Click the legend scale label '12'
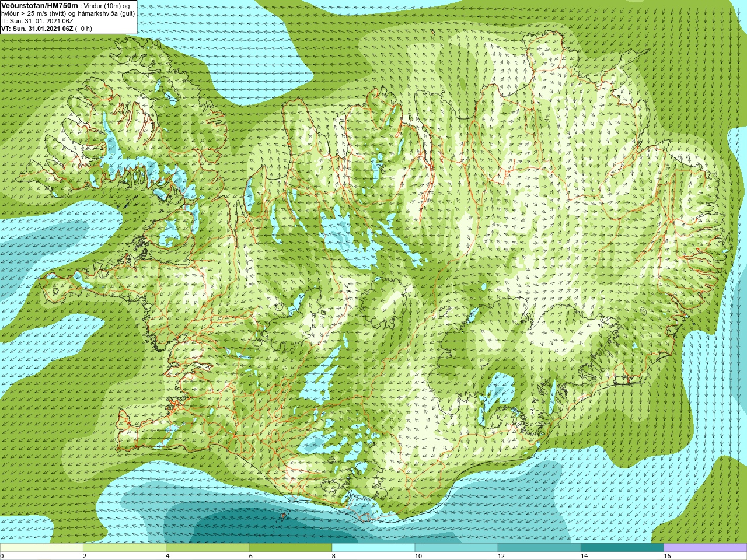The width and height of the screenshot is (747, 560). [501, 556]
